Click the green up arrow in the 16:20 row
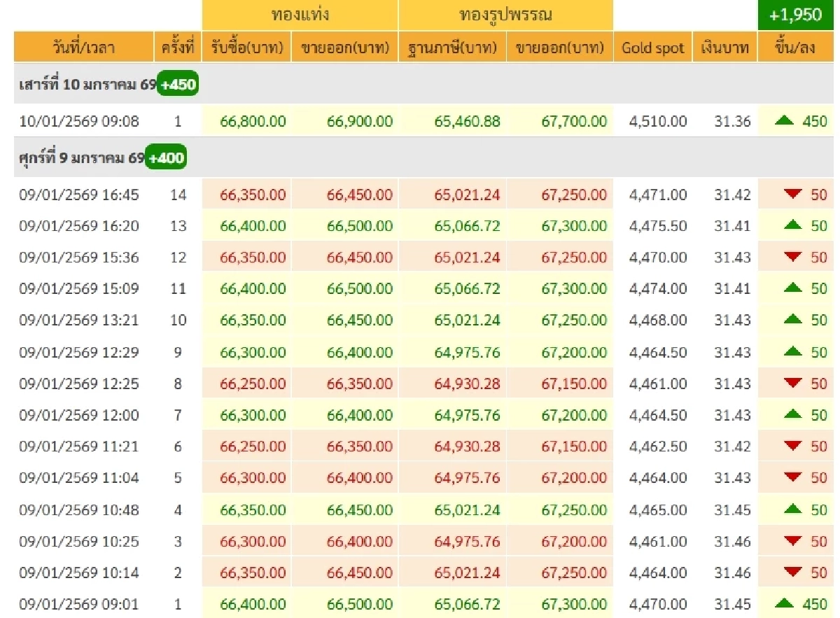This screenshot has width=840, height=618. (793, 225)
